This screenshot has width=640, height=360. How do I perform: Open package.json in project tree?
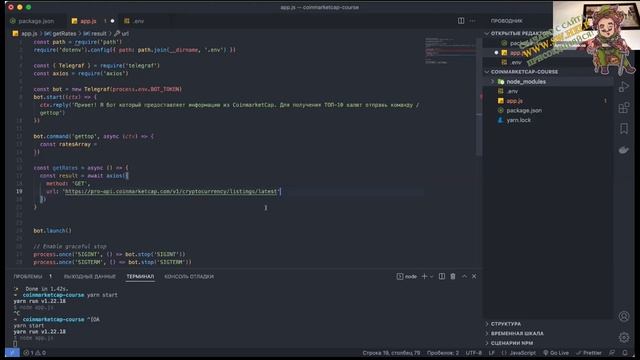pos(524,111)
